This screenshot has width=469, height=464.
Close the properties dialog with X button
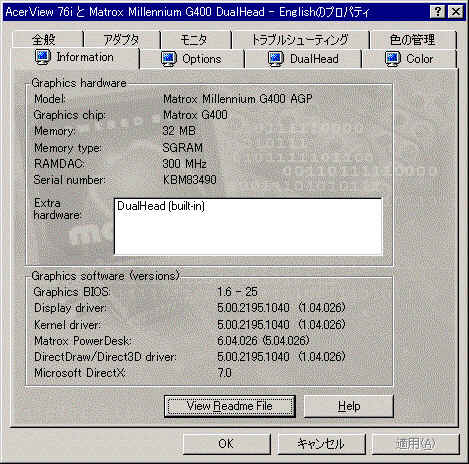coord(455,12)
